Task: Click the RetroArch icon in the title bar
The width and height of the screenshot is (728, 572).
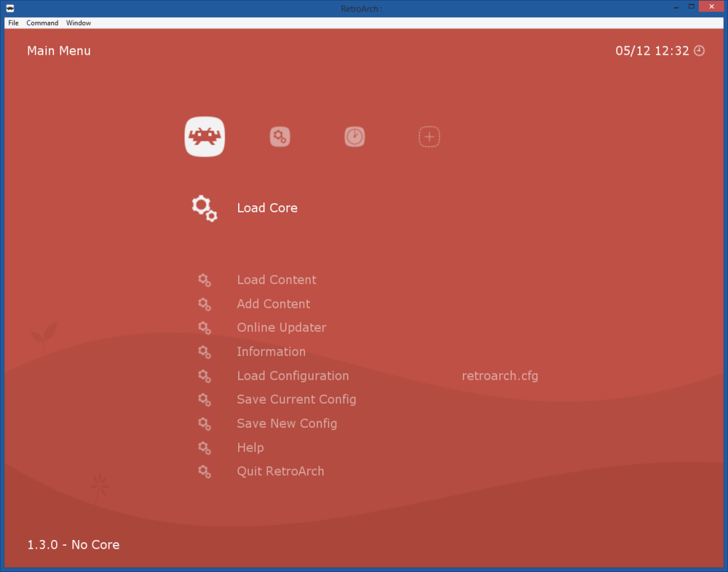Action: coord(9,8)
